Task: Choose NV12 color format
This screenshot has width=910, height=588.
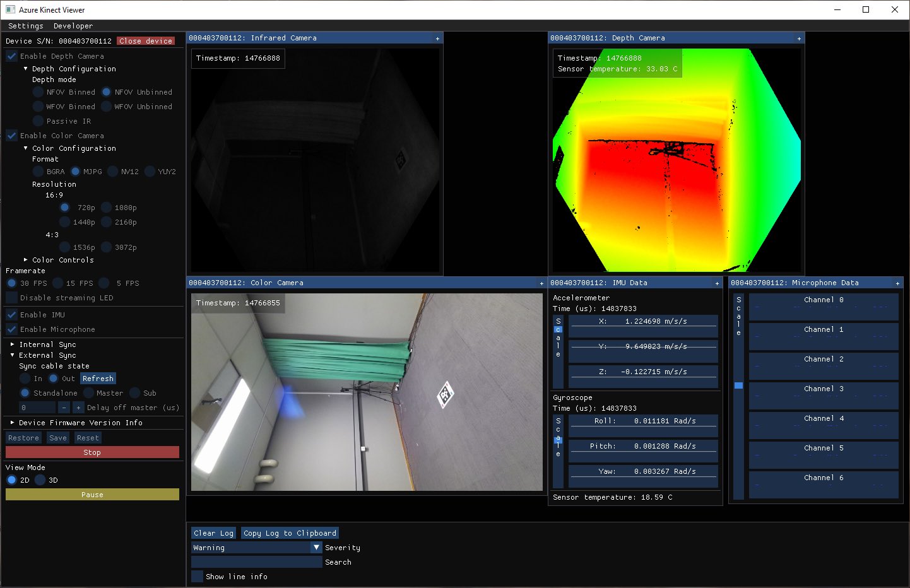Action: tap(112, 172)
